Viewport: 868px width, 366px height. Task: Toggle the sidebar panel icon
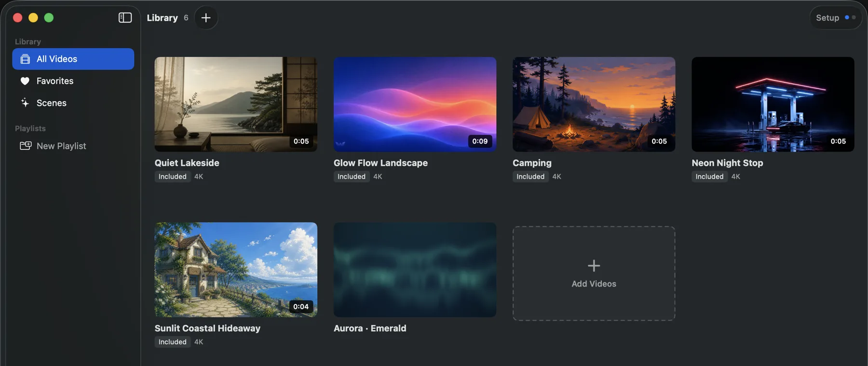coord(125,18)
